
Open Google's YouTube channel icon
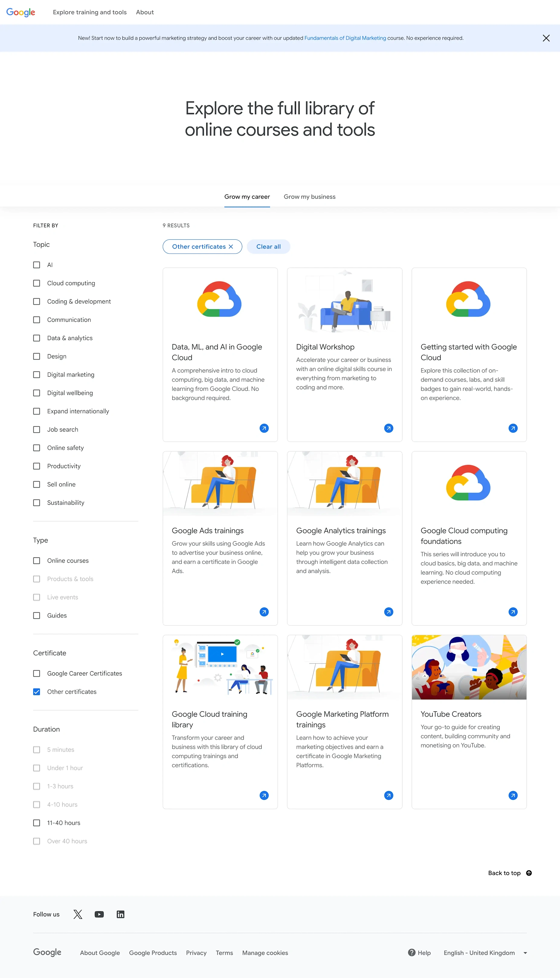99,914
